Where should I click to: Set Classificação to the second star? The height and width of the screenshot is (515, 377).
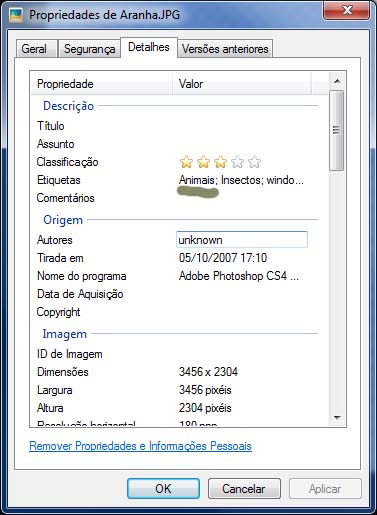pyautogui.click(x=203, y=162)
